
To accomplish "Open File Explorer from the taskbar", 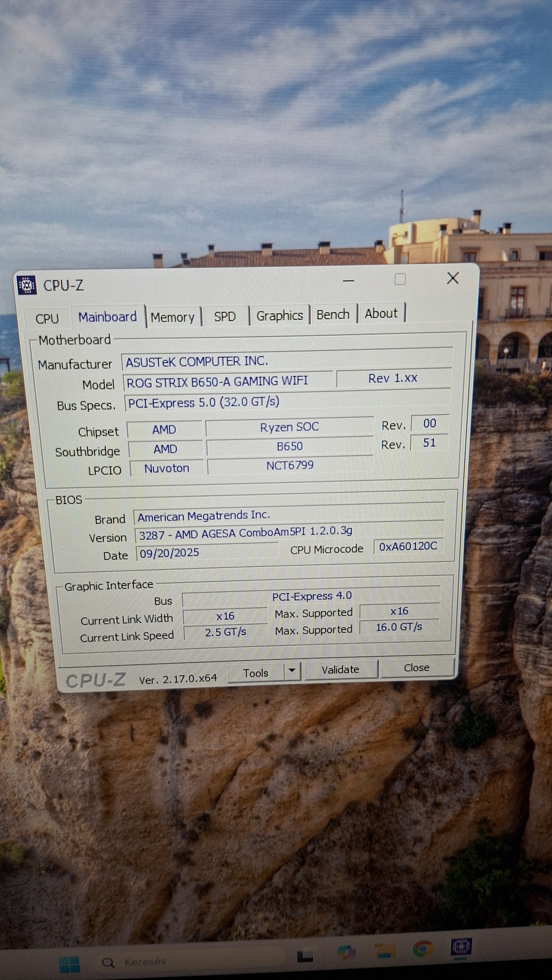I will tap(385, 951).
